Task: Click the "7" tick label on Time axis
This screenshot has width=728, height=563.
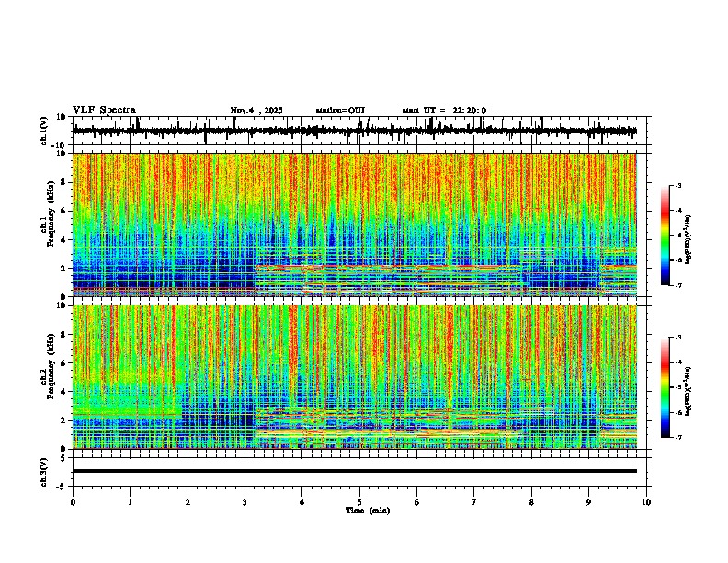Action: [474, 502]
